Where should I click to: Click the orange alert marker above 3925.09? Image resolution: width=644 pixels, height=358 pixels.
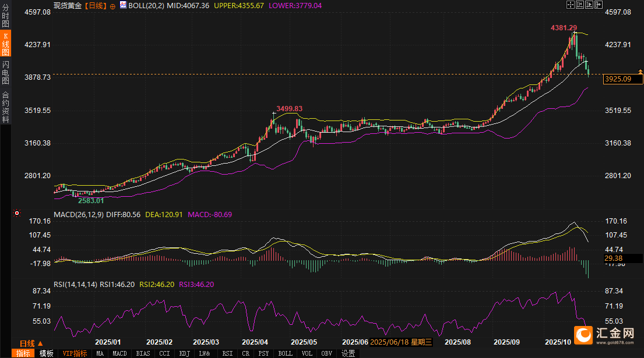pos(641,72)
